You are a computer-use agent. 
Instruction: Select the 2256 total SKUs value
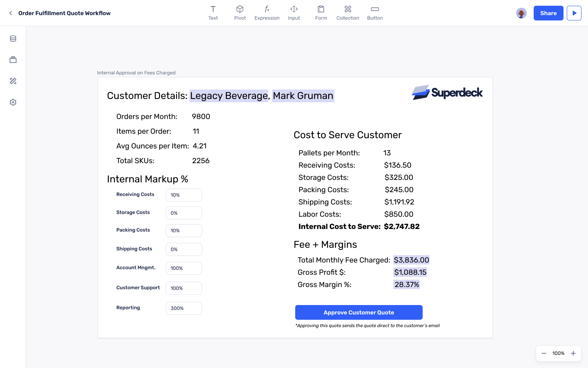point(201,161)
